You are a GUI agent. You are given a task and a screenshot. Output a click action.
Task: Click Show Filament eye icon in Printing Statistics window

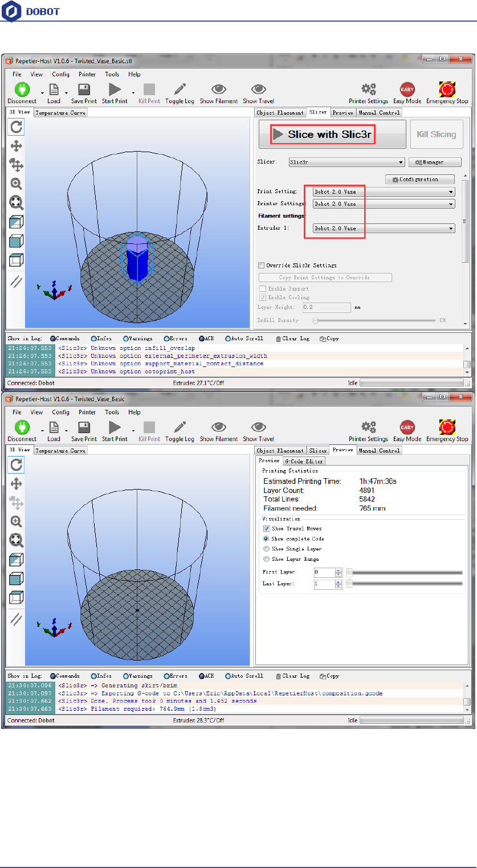coord(218,427)
